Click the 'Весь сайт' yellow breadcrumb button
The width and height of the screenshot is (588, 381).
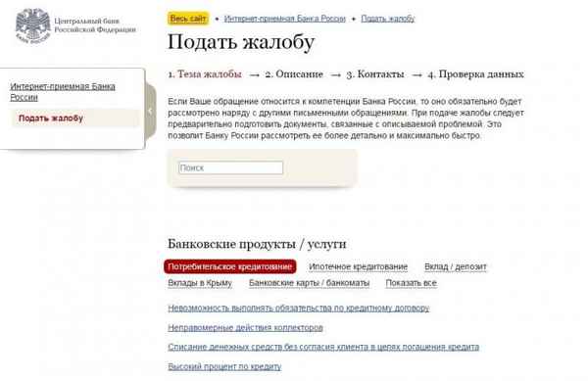click(188, 19)
